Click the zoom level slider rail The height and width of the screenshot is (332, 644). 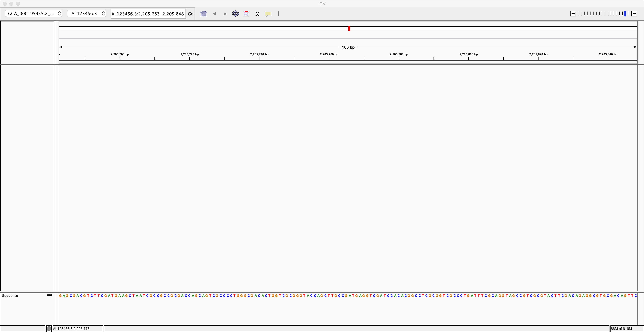603,14
